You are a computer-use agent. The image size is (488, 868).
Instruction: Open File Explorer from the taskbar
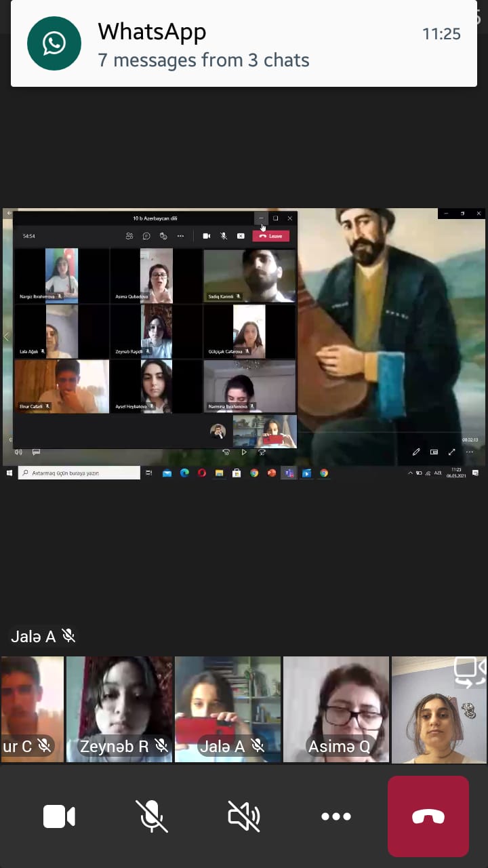click(x=220, y=473)
